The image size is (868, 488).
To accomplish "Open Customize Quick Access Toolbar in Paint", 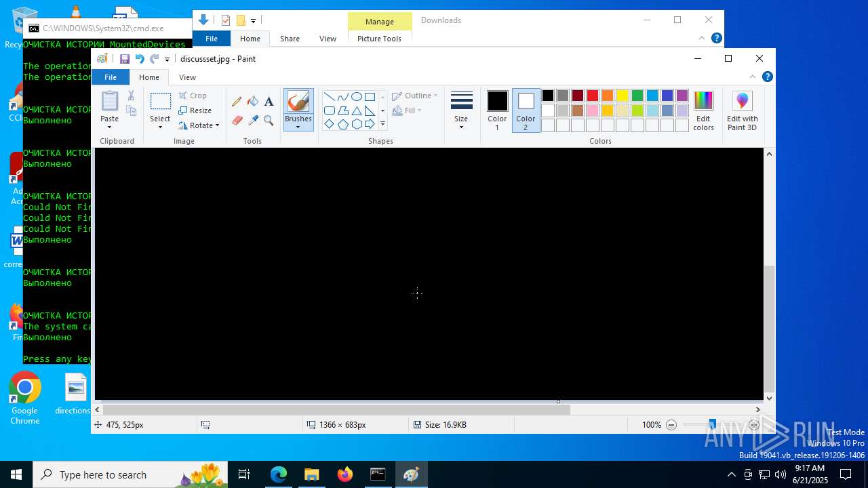I will pos(167,60).
